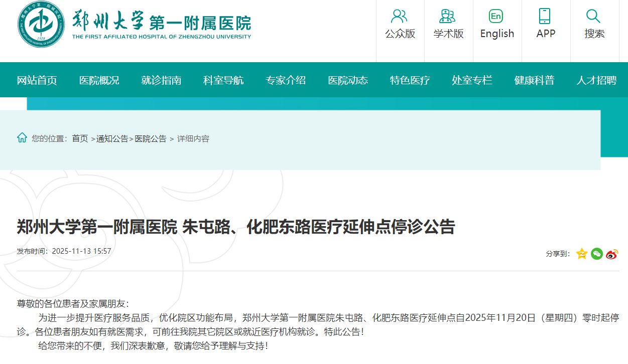Open the APP download icon

pyautogui.click(x=545, y=17)
